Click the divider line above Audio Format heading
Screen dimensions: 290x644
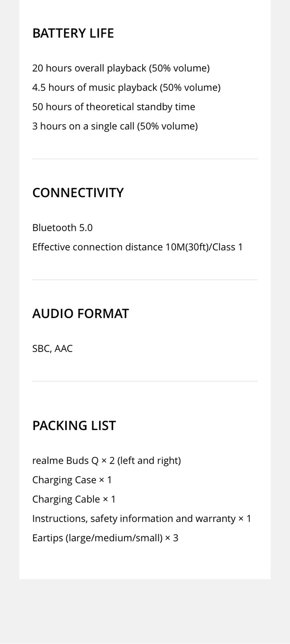click(145, 280)
